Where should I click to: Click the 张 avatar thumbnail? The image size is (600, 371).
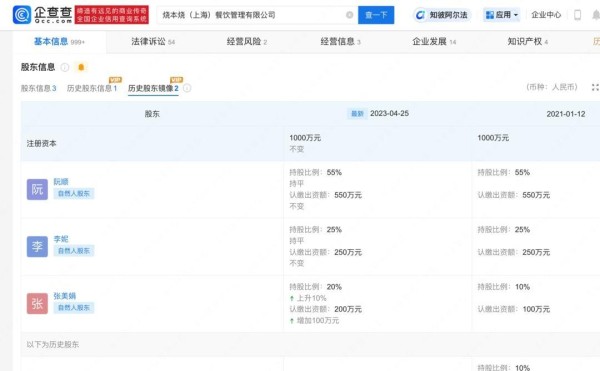pos(37,304)
